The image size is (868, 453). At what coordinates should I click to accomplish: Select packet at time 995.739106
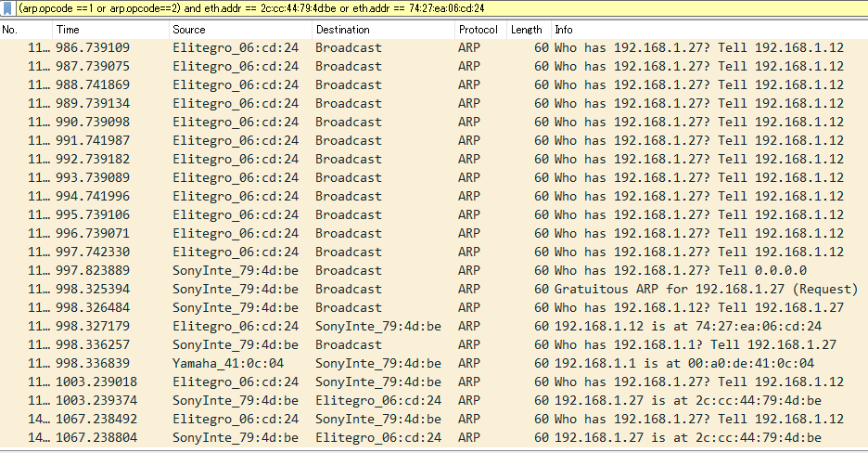tap(434, 214)
